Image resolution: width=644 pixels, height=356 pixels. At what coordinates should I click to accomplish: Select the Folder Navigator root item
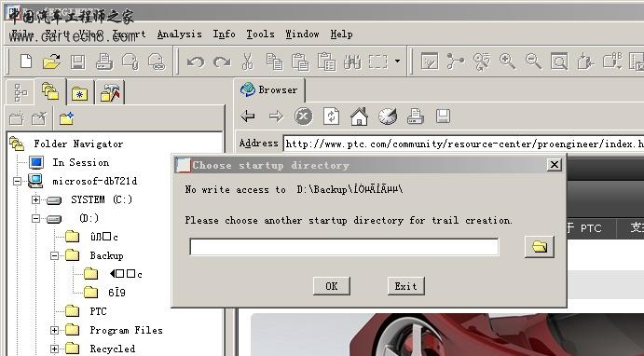(x=78, y=144)
